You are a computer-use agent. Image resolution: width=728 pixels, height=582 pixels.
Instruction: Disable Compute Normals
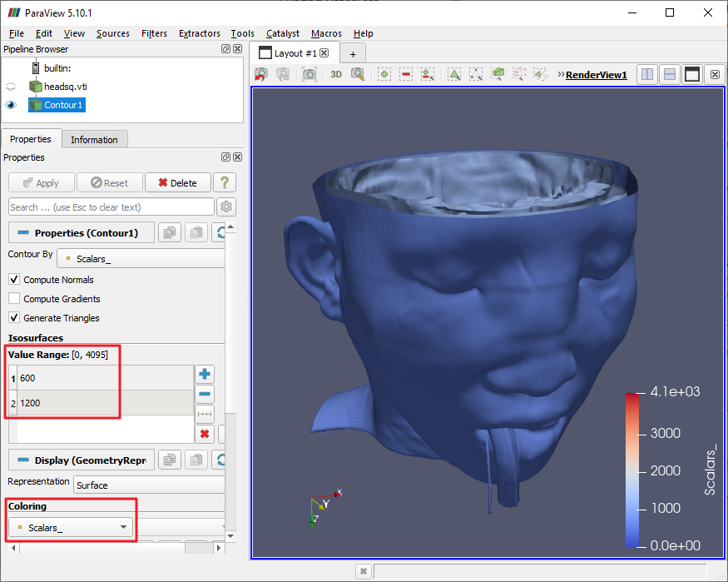[12, 281]
